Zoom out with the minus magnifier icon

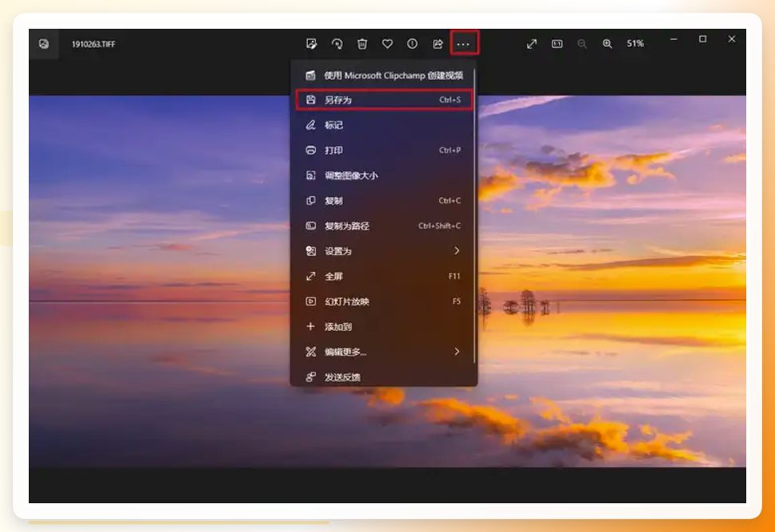582,44
